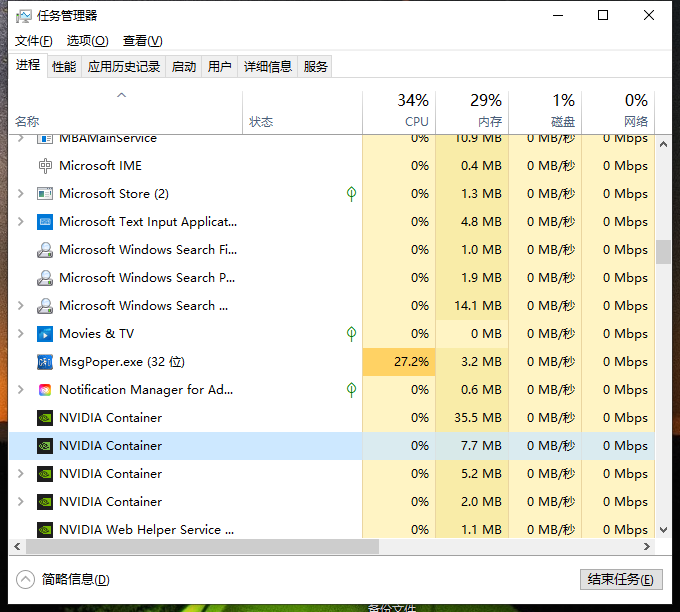This screenshot has height=612, width=680.
Task: Click the Microsoft Text Input Application icon
Action: [45, 222]
